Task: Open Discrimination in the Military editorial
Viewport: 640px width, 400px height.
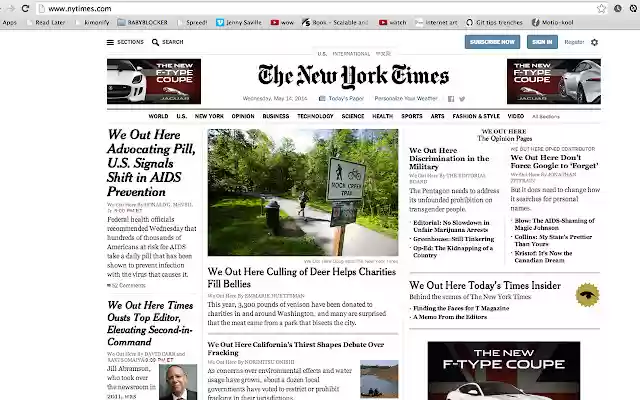Action: click(x=449, y=158)
